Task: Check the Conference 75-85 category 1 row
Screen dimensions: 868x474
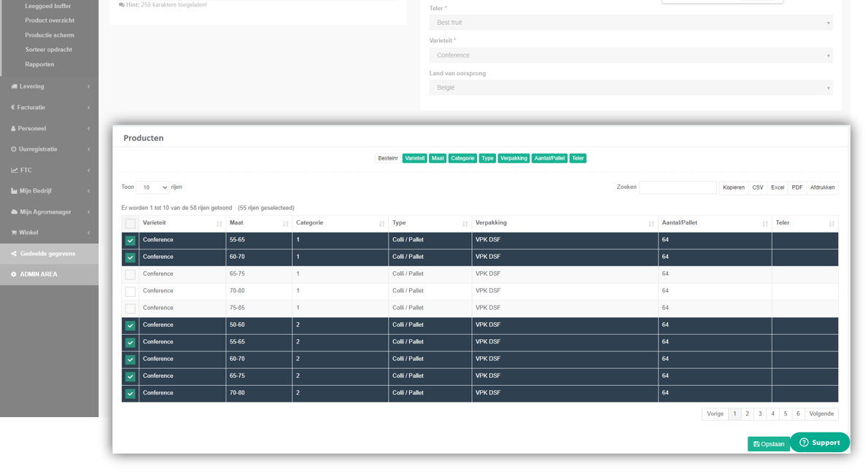Action: click(130, 308)
